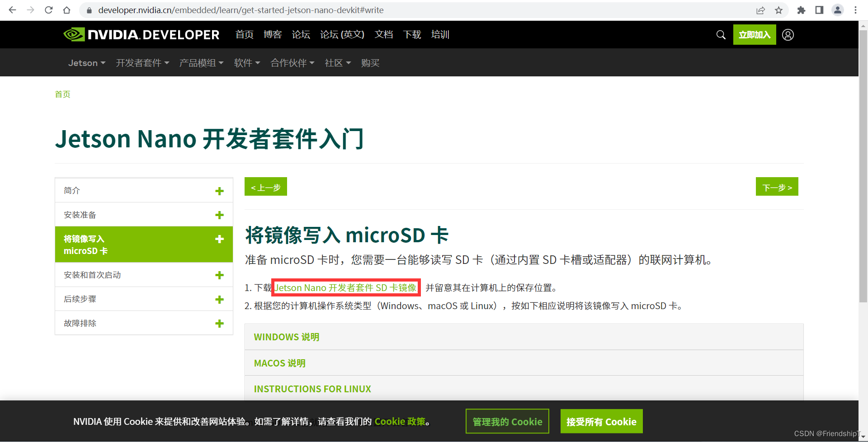The width and height of the screenshot is (868, 442).
Task: Open the Chrome three-dot menu
Action: coord(855,10)
